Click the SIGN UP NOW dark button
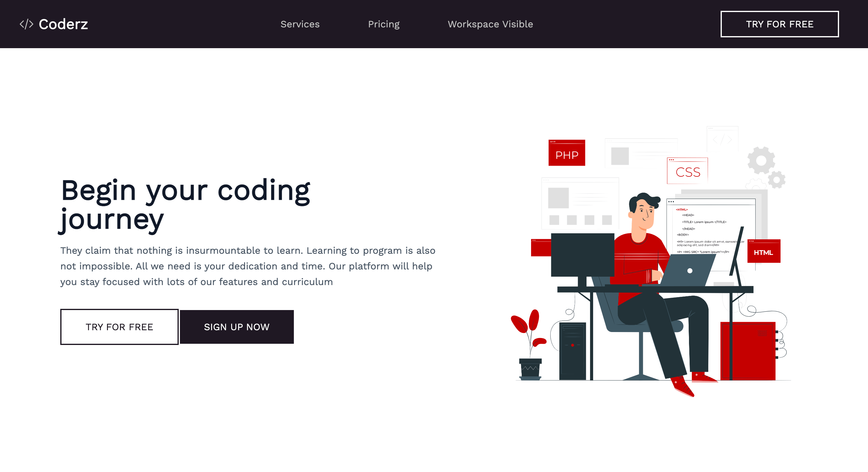The image size is (868, 472). point(237,326)
